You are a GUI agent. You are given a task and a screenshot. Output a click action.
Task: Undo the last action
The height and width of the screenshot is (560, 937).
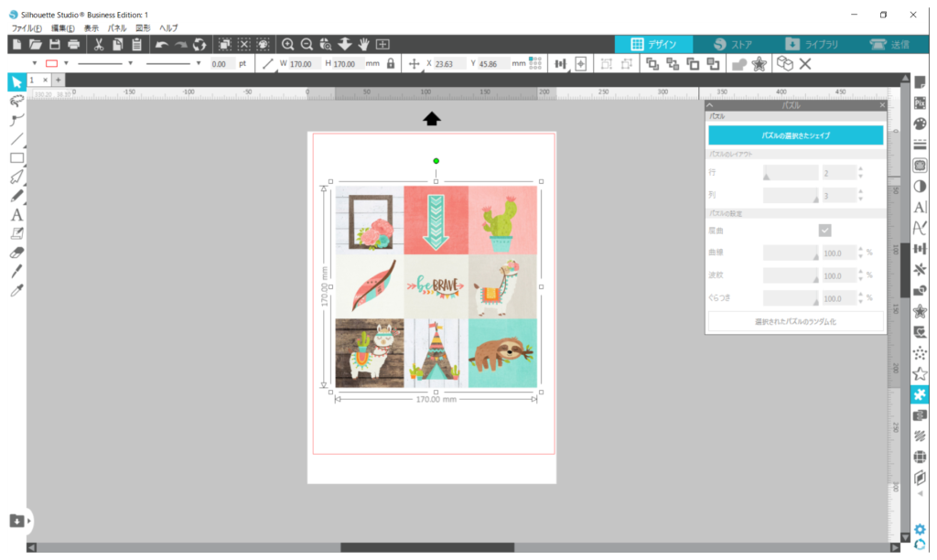click(161, 44)
